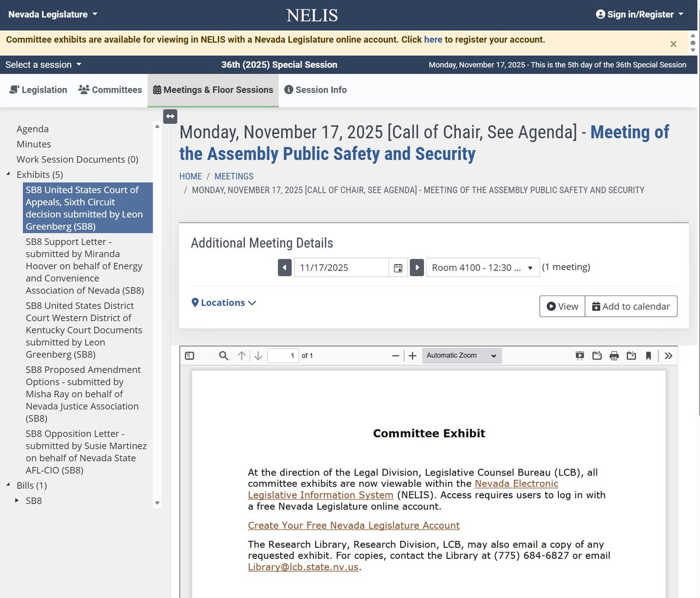700x598 pixels.
Task: Zoom in on the PDF document
Action: pyautogui.click(x=412, y=356)
